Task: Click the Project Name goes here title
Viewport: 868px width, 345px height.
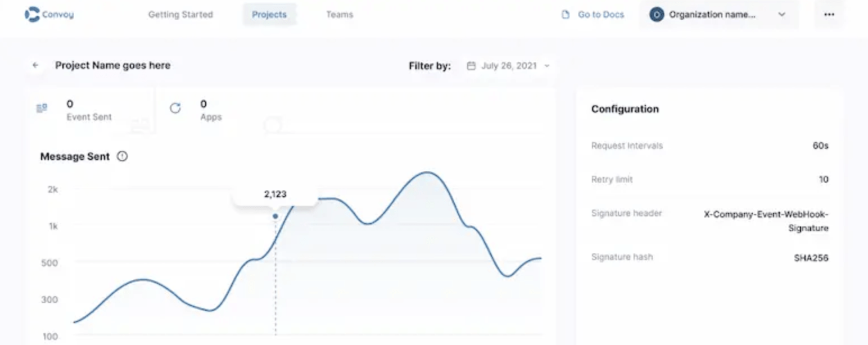Action: 112,66
